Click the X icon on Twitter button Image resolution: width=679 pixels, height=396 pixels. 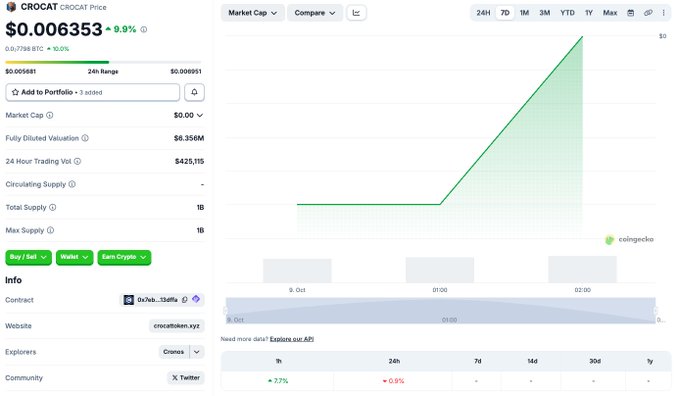point(175,378)
